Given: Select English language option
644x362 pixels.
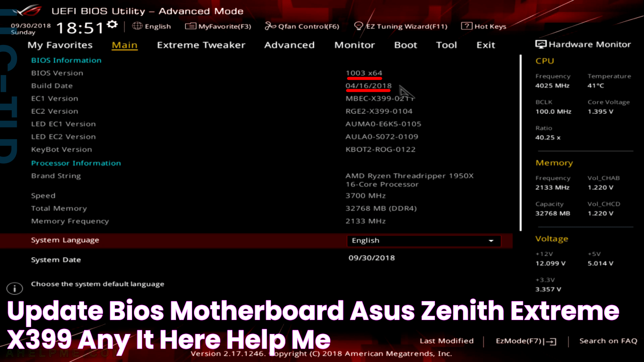Looking at the screenshot, I should pyautogui.click(x=422, y=240).
